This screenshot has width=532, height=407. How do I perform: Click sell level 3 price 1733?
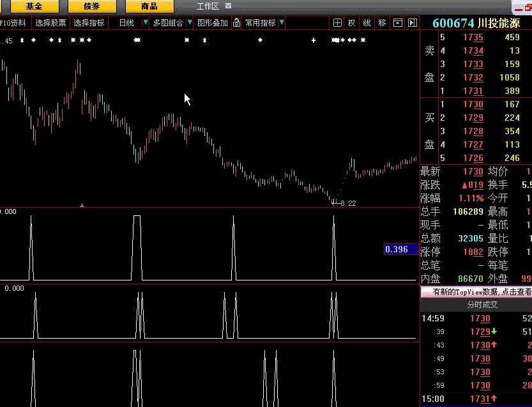point(473,64)
